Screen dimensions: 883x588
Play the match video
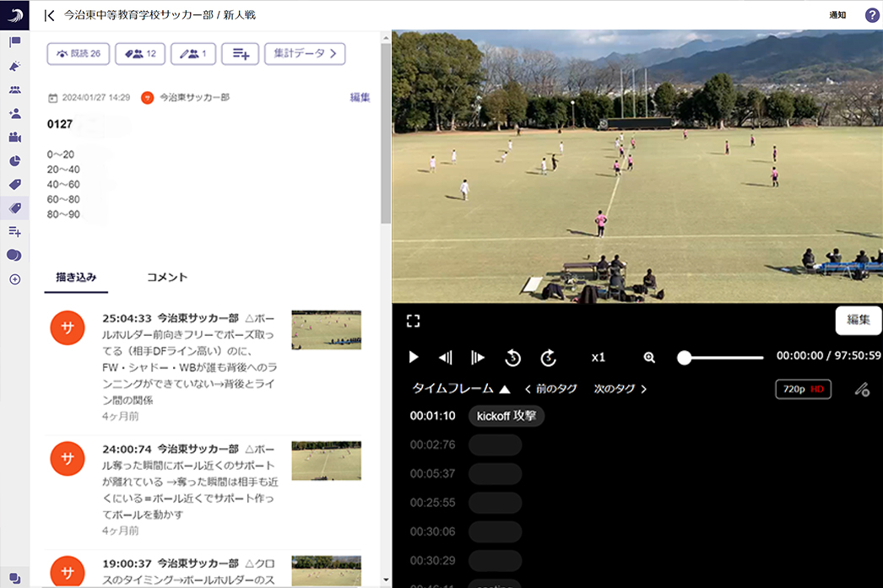(x=414, y=357)
